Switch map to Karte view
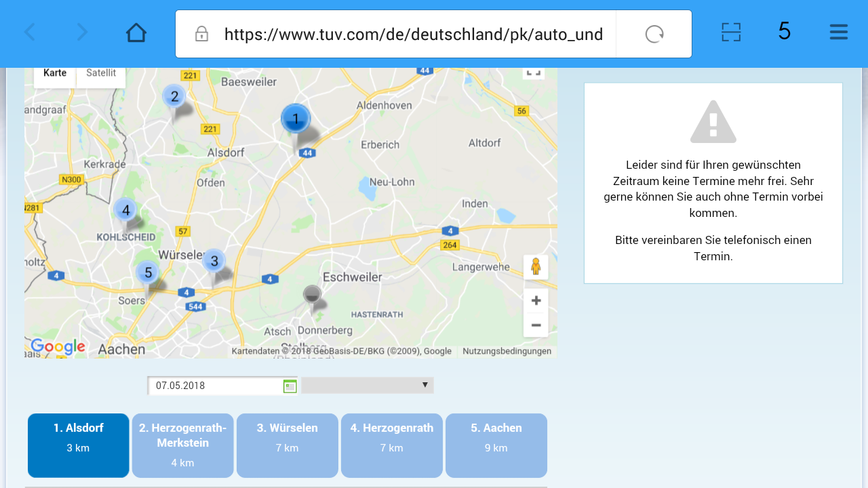 pos(55,73)
